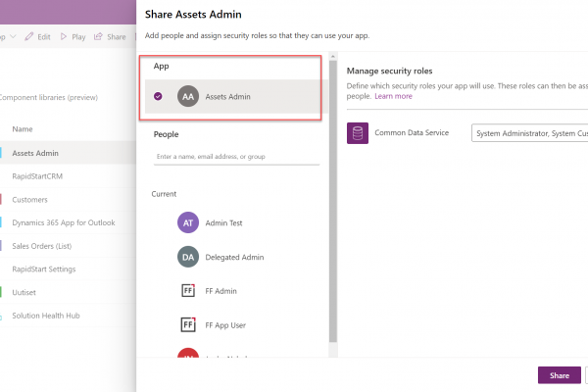Click the Share arrow icon in toolbar
This screenshot has height=392, width=588.
(x=98, y=36)
